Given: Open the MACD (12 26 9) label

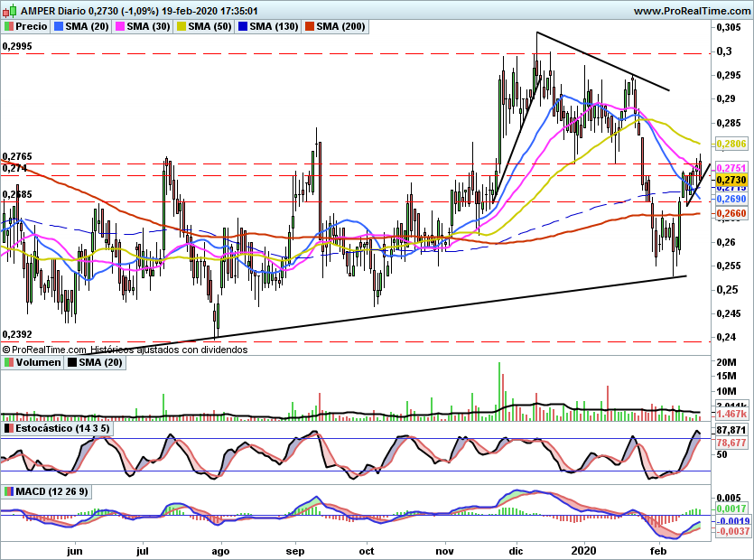Looking at the screenshot, I should click(x=52, y=491).
